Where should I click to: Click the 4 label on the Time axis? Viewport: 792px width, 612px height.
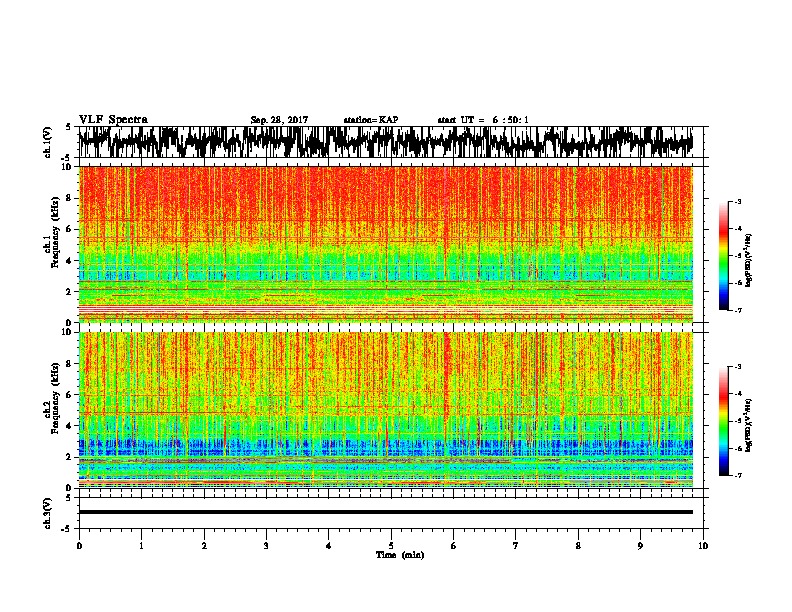click(329, 546)
